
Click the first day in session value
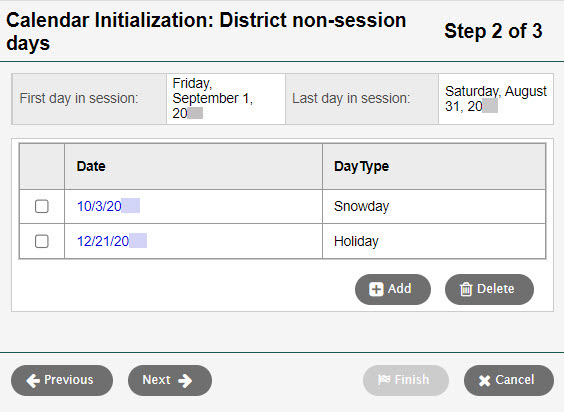[x=226, y=99]
